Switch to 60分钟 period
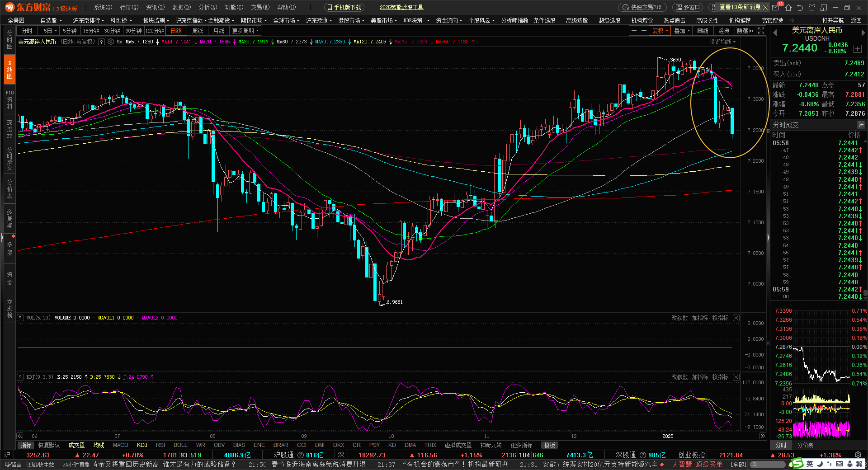This screenshot has width=868, height=470. coord(133,31)
